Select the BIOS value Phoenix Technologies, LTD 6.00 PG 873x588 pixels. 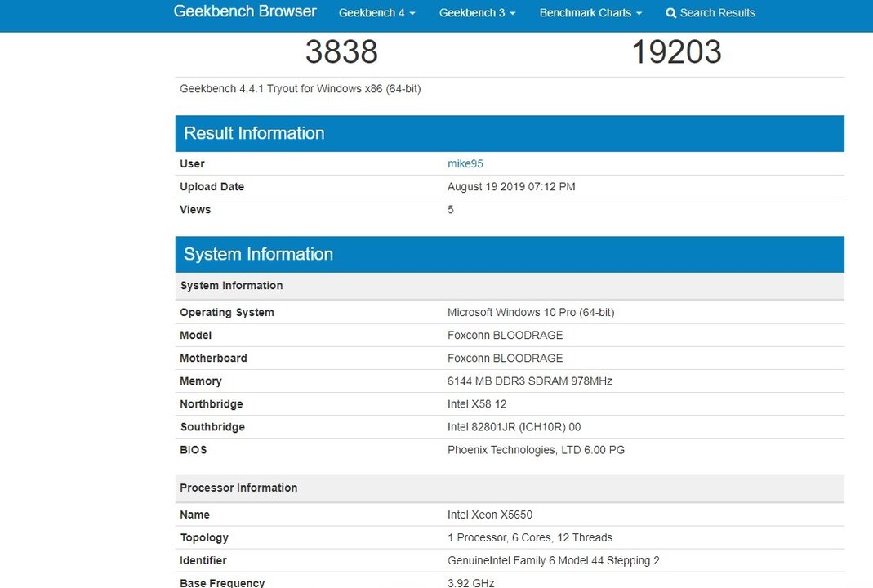point(536,450)
